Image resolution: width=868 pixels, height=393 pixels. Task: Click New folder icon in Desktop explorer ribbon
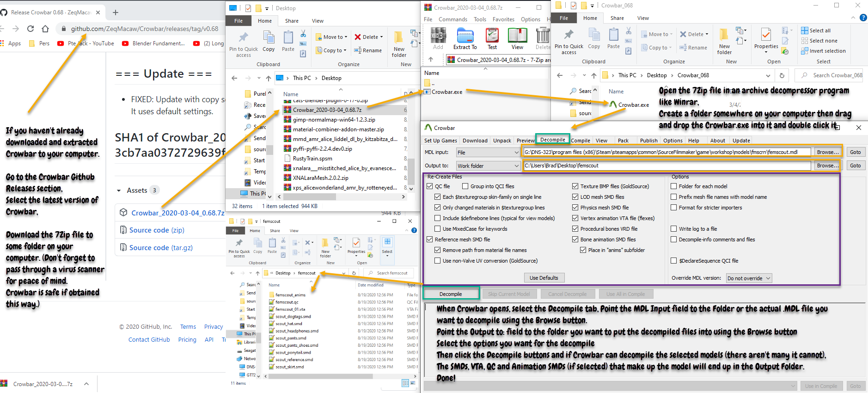tap(399, 44)
